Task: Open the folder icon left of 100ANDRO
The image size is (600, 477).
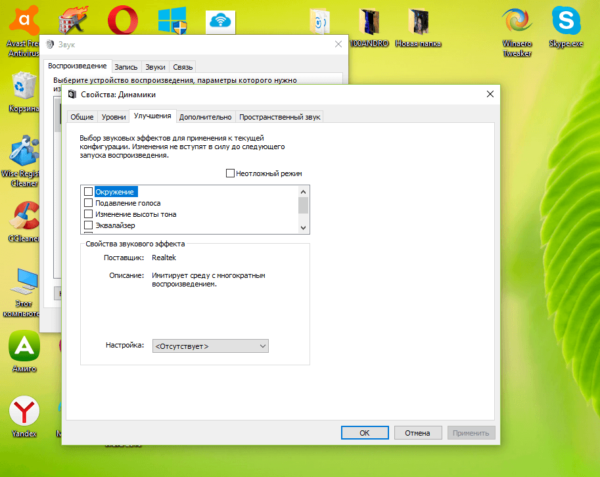Action: [320, 21]
